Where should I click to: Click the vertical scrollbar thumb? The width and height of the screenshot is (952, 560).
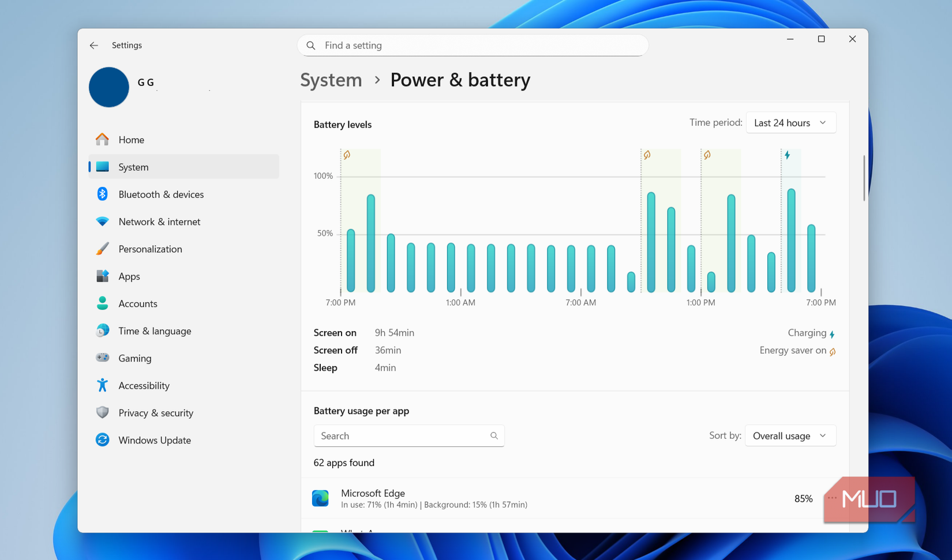(x=864, y=178)
